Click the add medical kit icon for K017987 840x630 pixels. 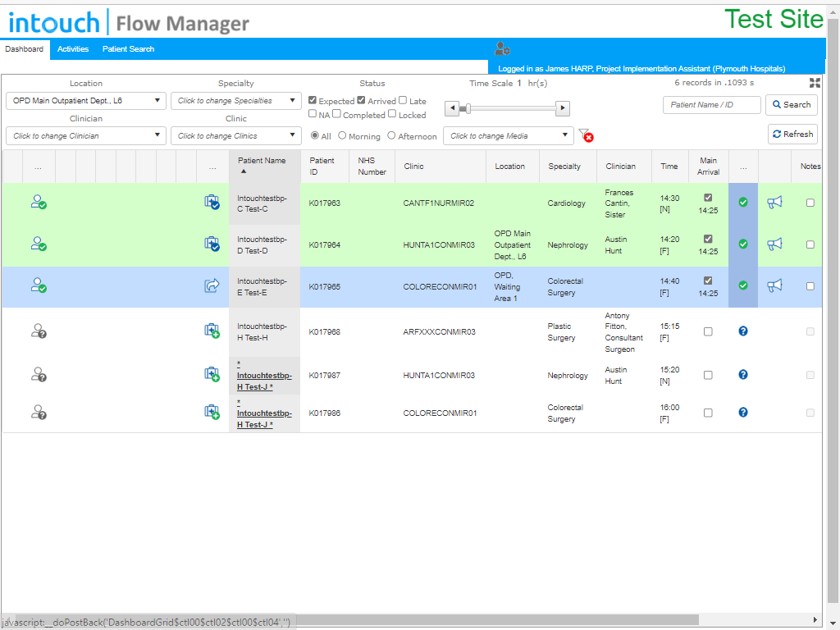click(212, 374)
